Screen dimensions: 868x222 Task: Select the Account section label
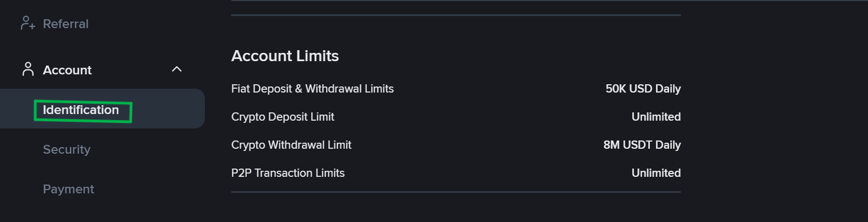(x=67, y=70)
